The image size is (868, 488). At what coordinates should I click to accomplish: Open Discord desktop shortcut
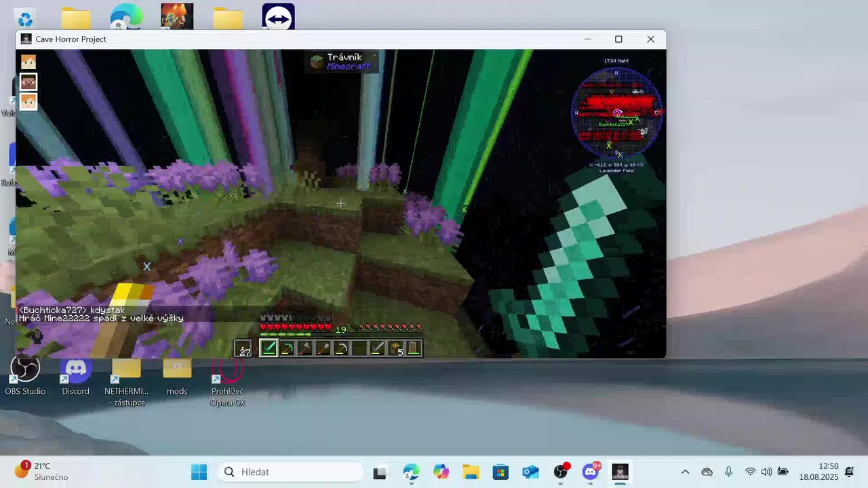point(76,377)
